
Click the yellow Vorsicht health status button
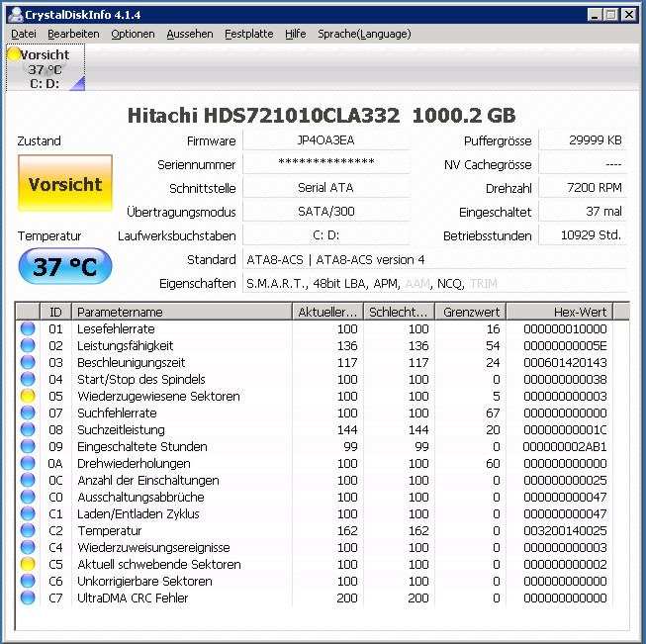coord(65,183)
